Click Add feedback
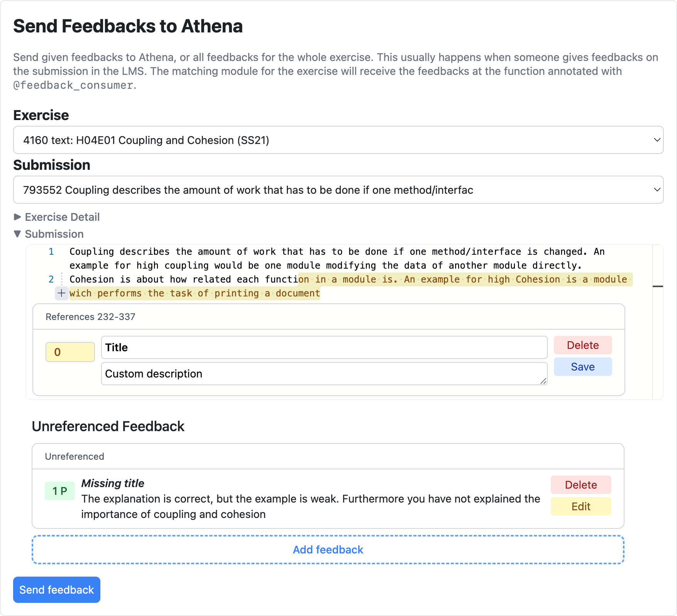The width and height of the screenshot is (677, 616). (328, 550)
